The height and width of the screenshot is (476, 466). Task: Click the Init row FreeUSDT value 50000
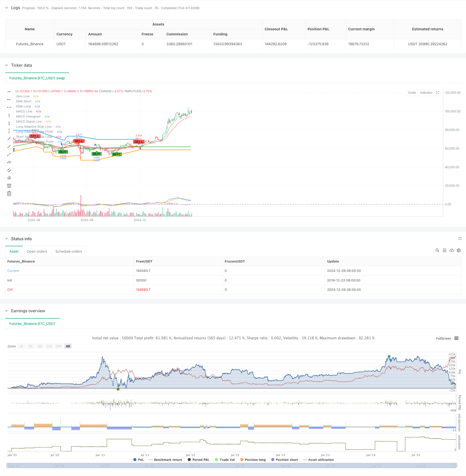pos(141,280)
